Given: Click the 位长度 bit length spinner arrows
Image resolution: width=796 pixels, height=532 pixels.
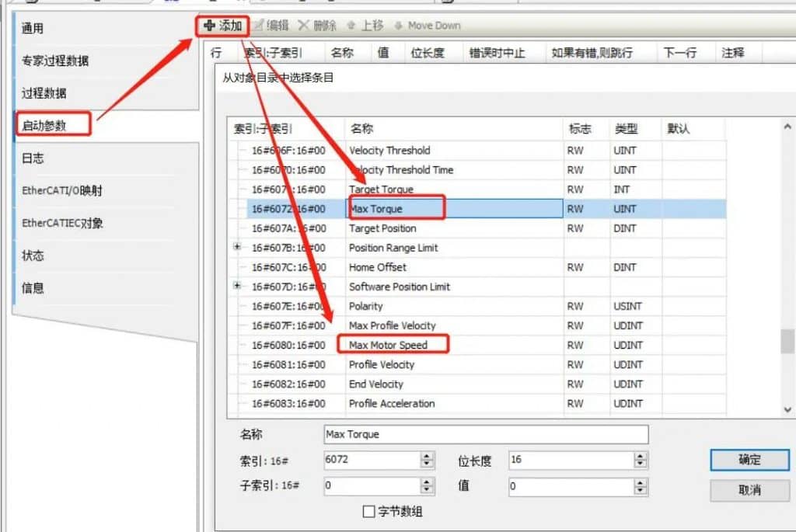Looking at the screenshot, I should pyautogui.click(x=640, y=460).
